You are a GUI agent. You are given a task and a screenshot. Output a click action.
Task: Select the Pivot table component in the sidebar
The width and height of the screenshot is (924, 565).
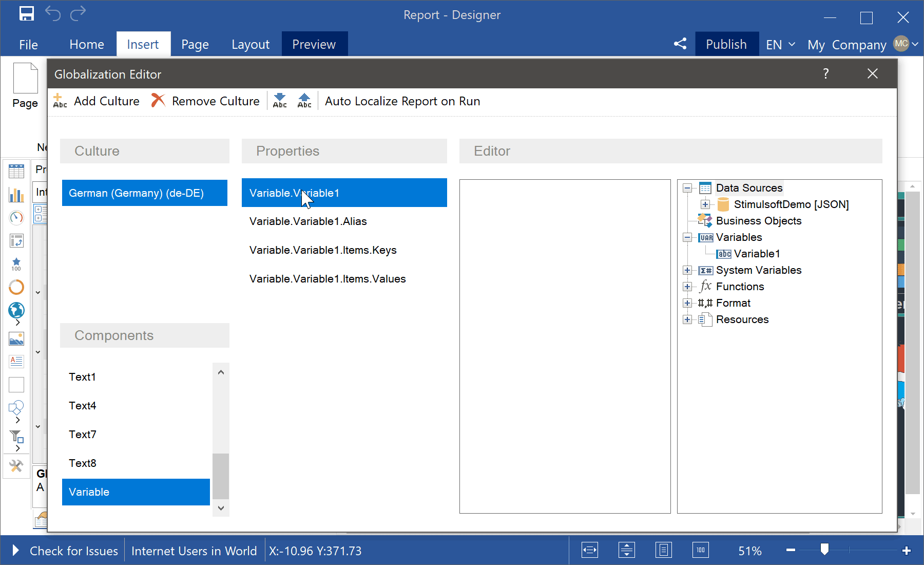pyautogui.click(x=16, y=241)
